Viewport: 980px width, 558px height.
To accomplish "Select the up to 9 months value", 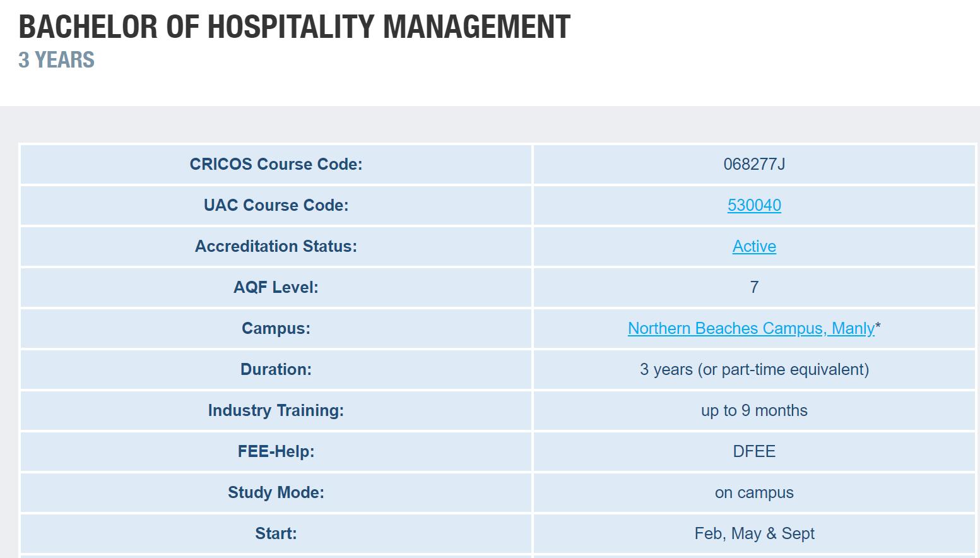I will tap(753, 410).
